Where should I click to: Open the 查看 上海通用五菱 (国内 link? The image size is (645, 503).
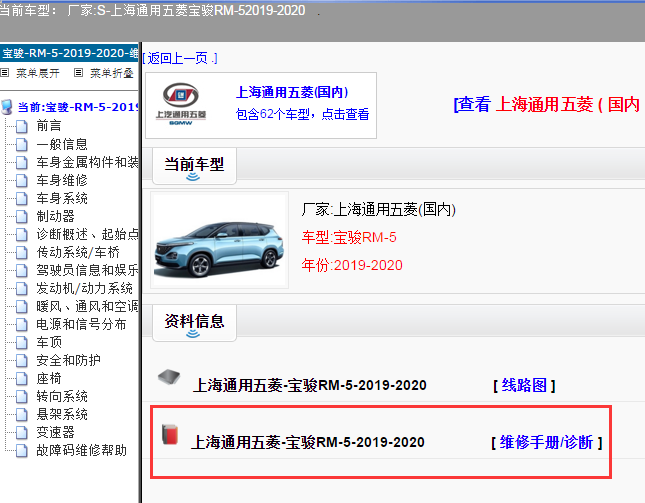[x=547, y=104]
